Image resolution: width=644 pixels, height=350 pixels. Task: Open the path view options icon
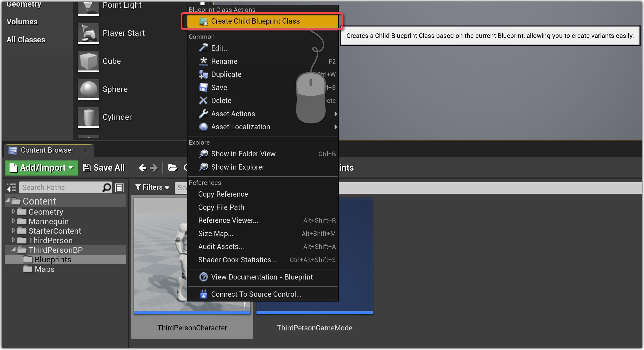tap(120, 188)
